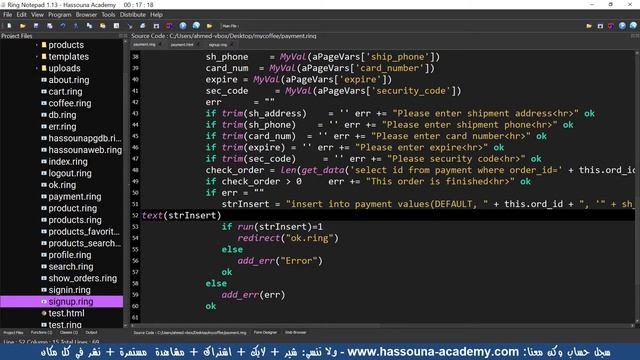
Task: Click the Main File toolbar label
Action: (x=229, y=26)
